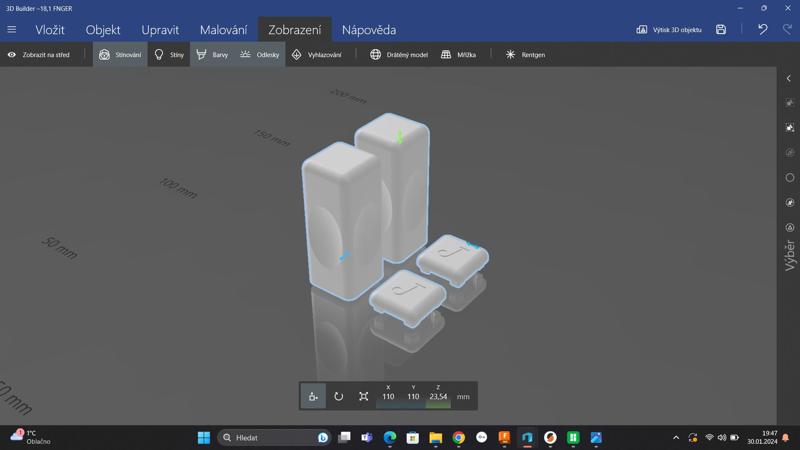The image size is (800, 450).
Task: Open the weather widget showing 1°C
Action: [x=31, y=437]
